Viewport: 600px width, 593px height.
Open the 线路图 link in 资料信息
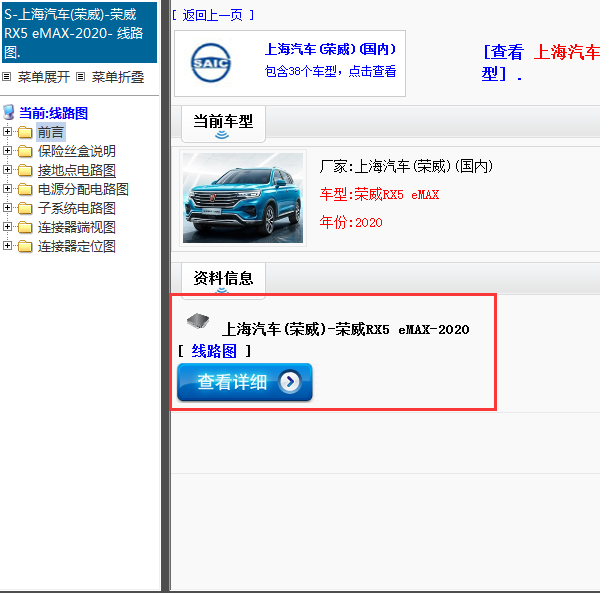click(x=214, y=351)
